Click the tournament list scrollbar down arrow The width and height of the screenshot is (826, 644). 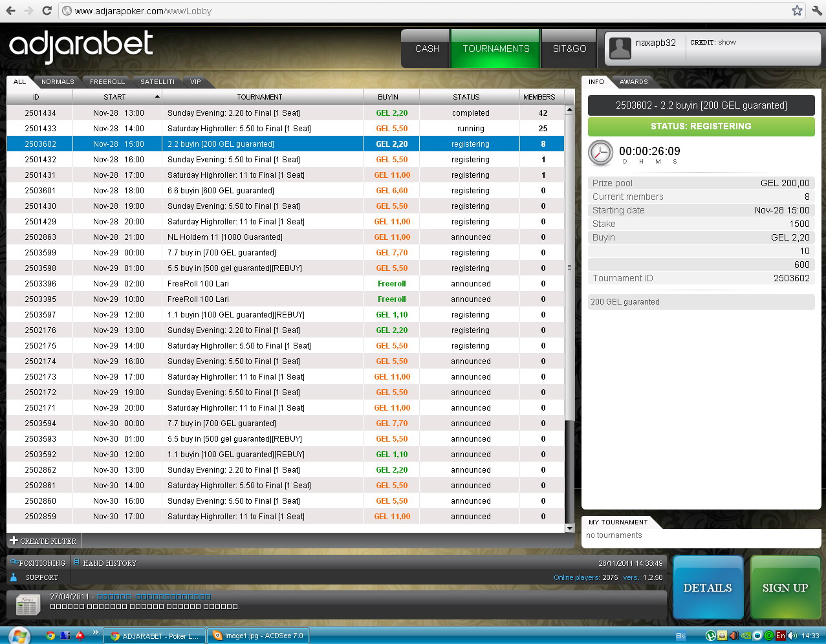pos(570,528)
